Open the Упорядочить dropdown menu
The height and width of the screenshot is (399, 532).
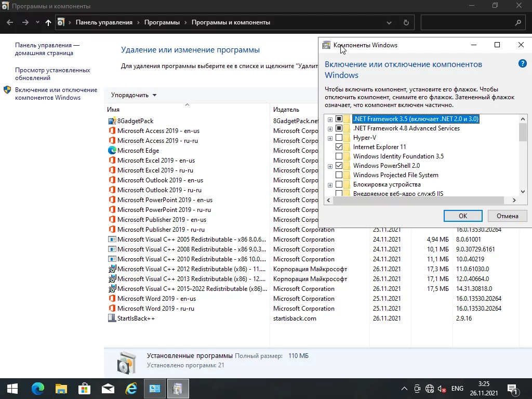tap(134, 96)
